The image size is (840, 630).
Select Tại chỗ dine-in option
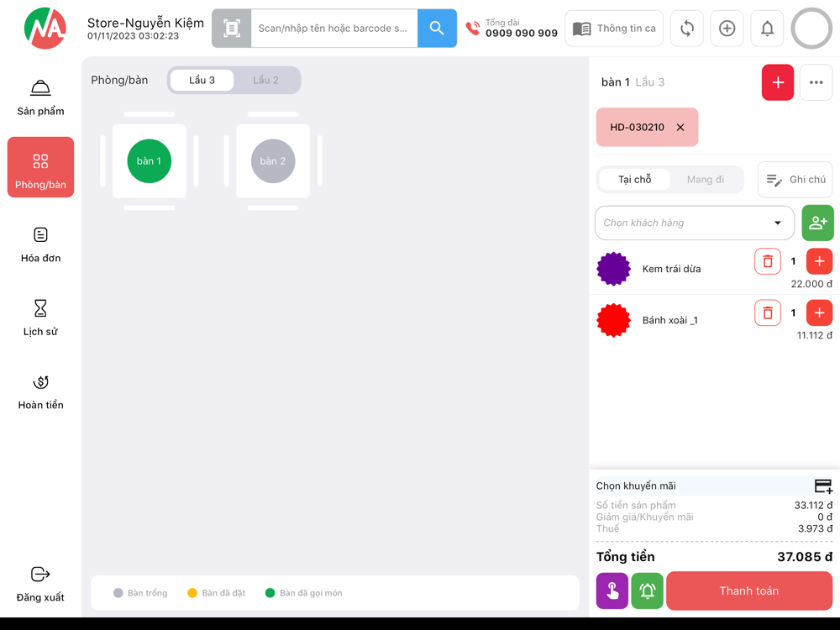[x=635, y=180]
